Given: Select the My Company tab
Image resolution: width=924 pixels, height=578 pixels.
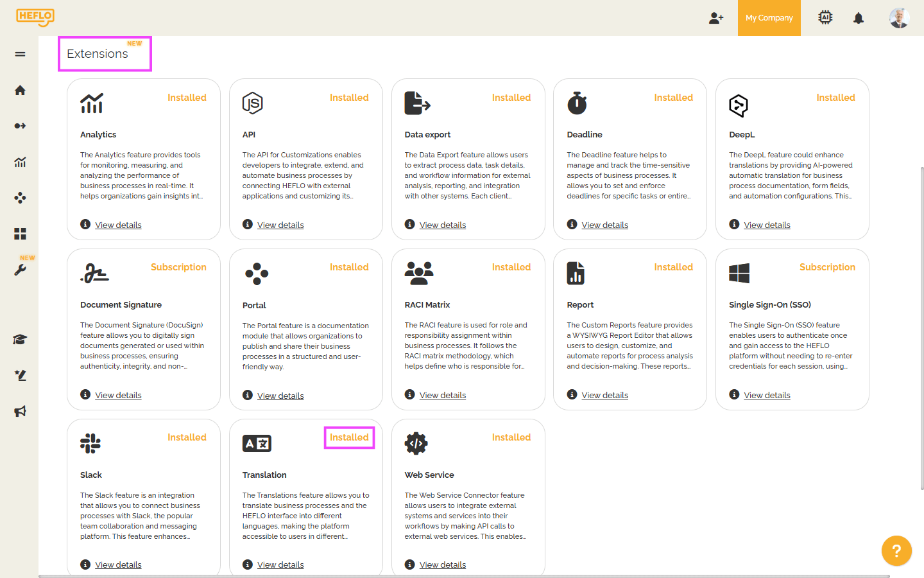Looking at the screenshot, I should click(x=769, y=18).
